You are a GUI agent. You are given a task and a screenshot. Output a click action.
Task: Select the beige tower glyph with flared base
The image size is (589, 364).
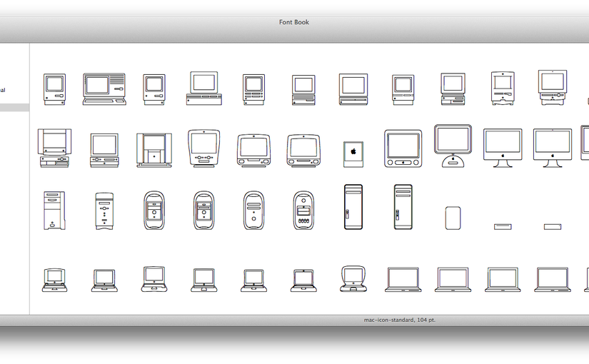coord(104,211)
